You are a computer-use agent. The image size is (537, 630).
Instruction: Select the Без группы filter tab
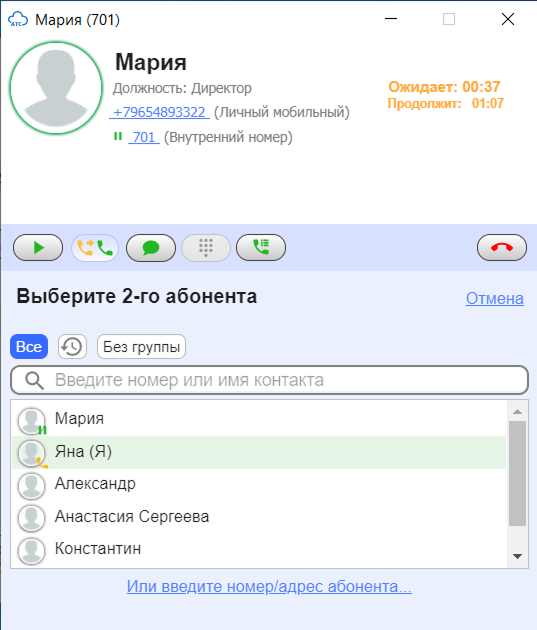tap(141, 346)
